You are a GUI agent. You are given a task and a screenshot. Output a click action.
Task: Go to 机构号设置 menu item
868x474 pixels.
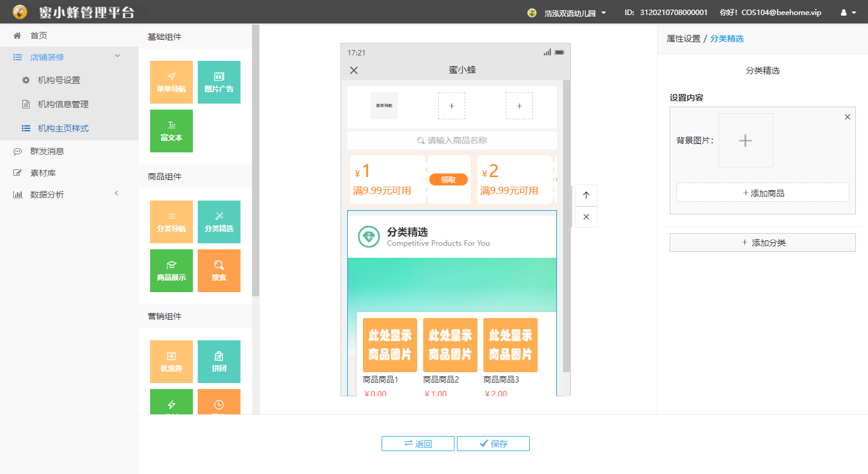[x=59, y=80]
